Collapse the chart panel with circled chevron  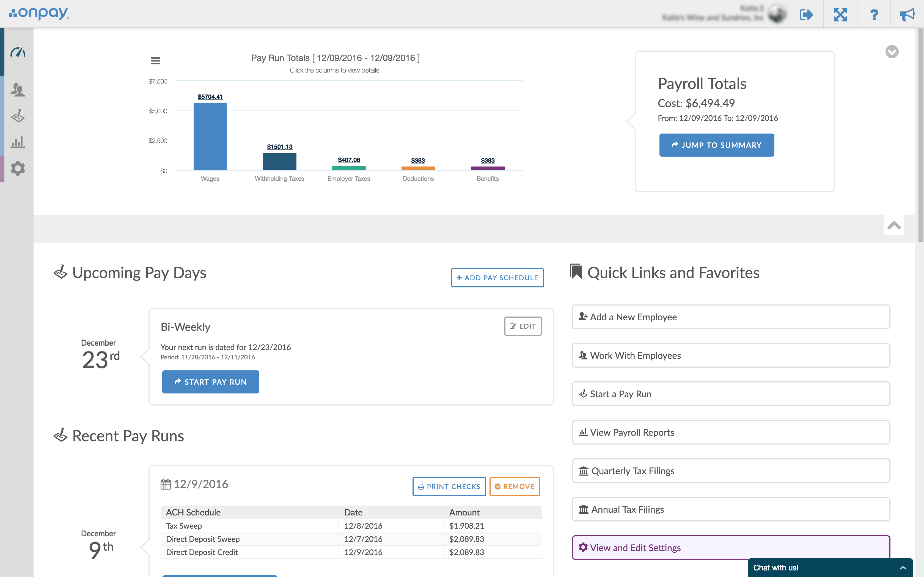click(892, 52)
